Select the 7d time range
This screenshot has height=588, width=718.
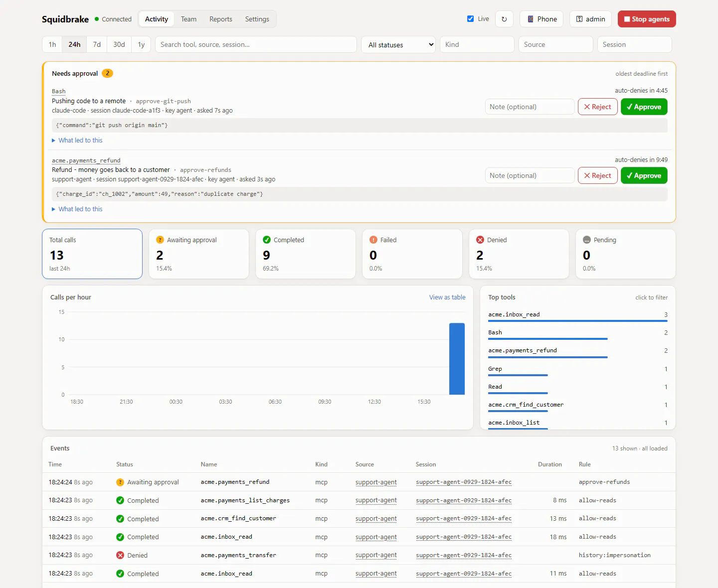[97, 44]
